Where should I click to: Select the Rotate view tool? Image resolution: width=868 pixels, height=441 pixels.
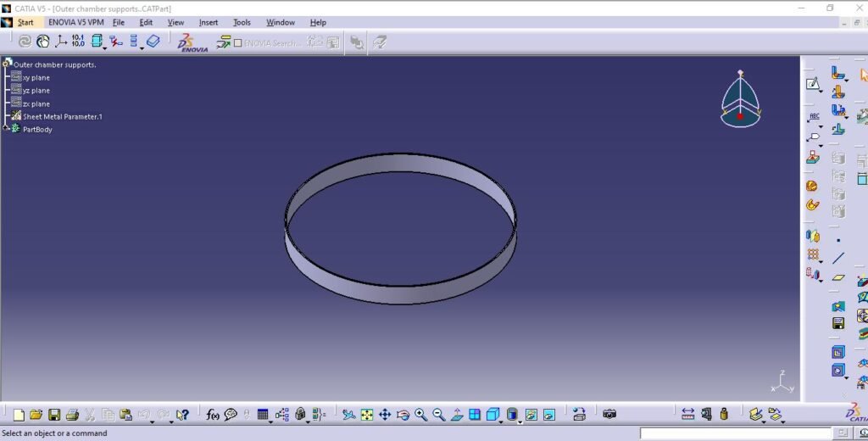[x=403, y=415]
